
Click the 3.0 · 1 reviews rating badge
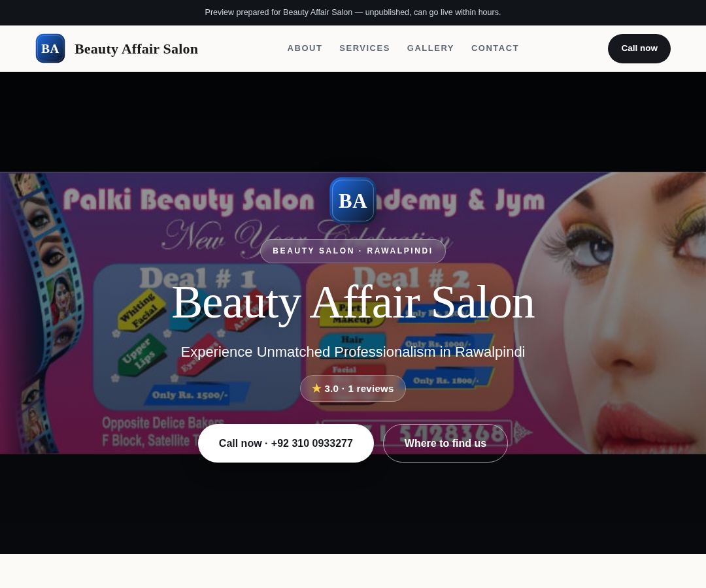click(x=353, y=388)
